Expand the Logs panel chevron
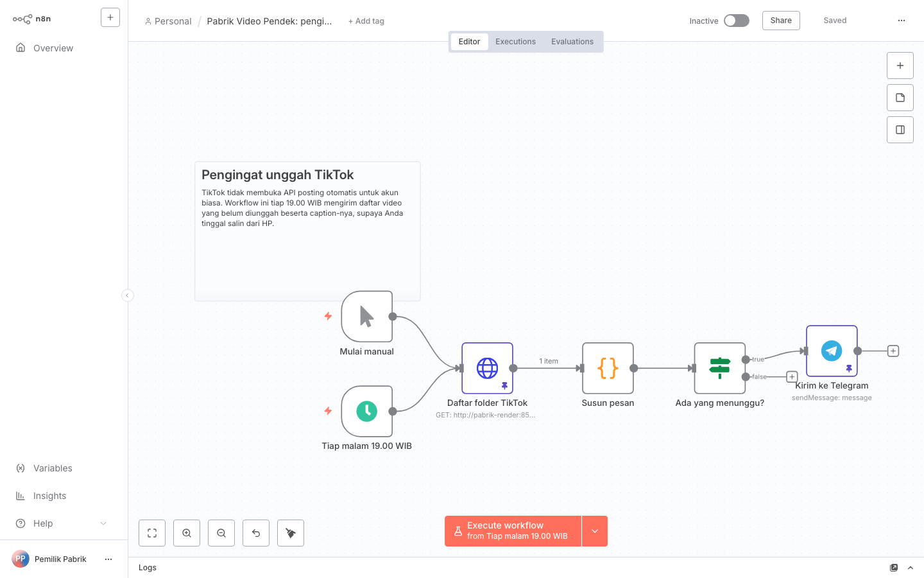924x578 pixels. (911, 568)
